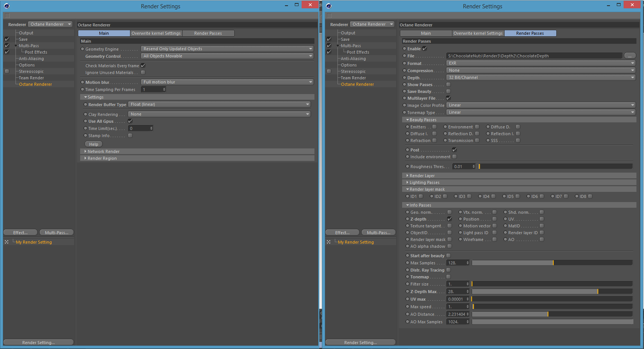Click the target icon beside My Render Setting, right window
The width and height of the screenshot is (644, 349).
point(328,242)
